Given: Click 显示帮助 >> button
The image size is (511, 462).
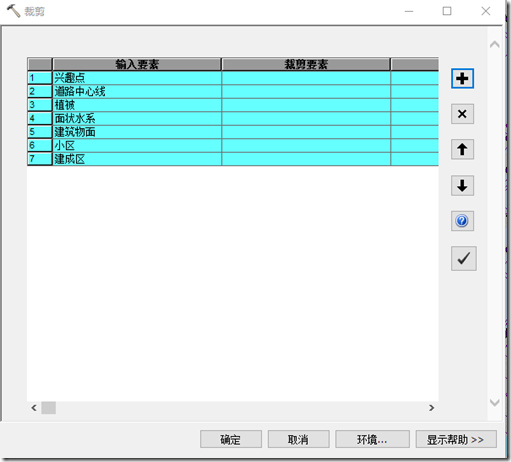Looking at the screenshot, I should [456, 439].
